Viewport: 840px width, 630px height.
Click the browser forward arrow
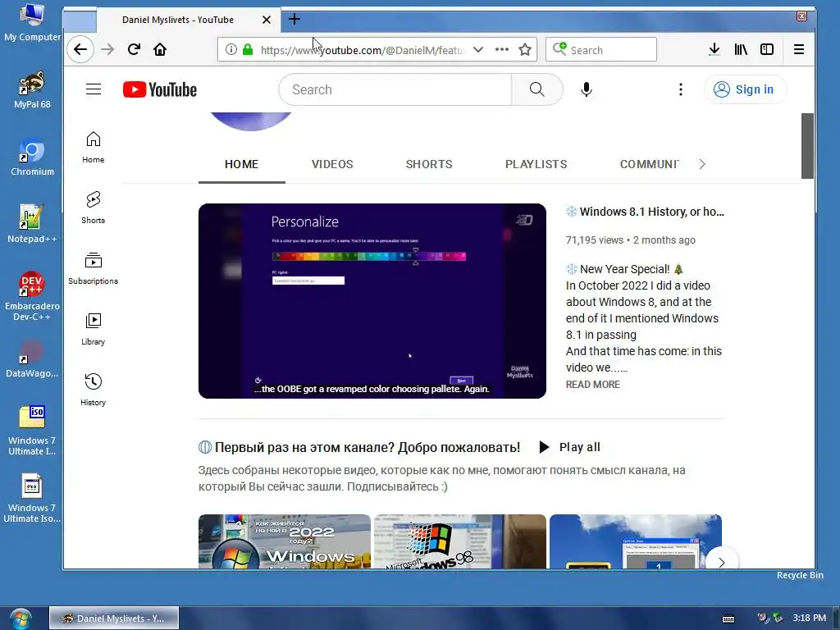107,50
